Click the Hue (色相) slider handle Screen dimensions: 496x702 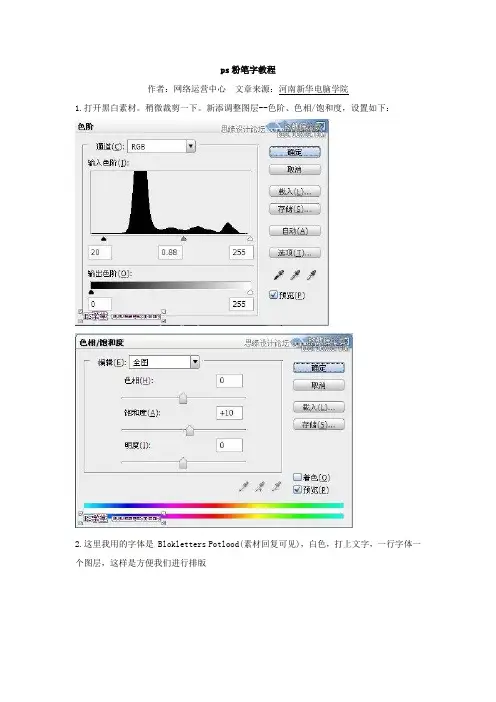(x=183, y=398)
